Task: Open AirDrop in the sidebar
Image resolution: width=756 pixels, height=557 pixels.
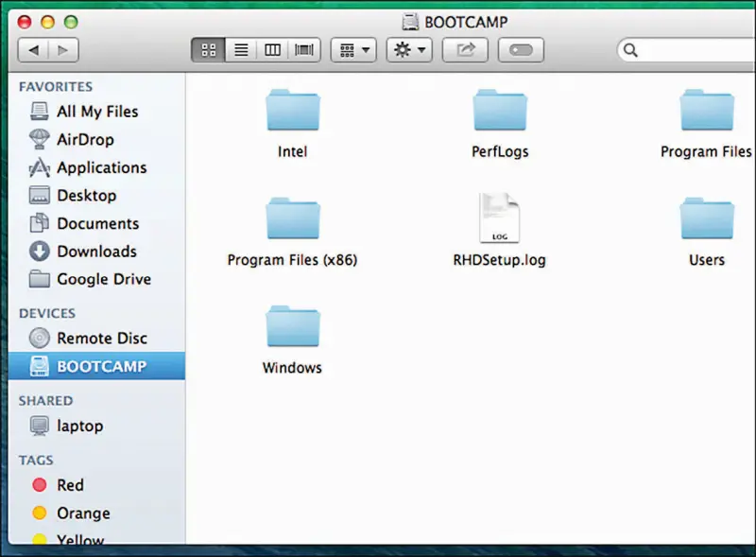Action: coord(84,140)
